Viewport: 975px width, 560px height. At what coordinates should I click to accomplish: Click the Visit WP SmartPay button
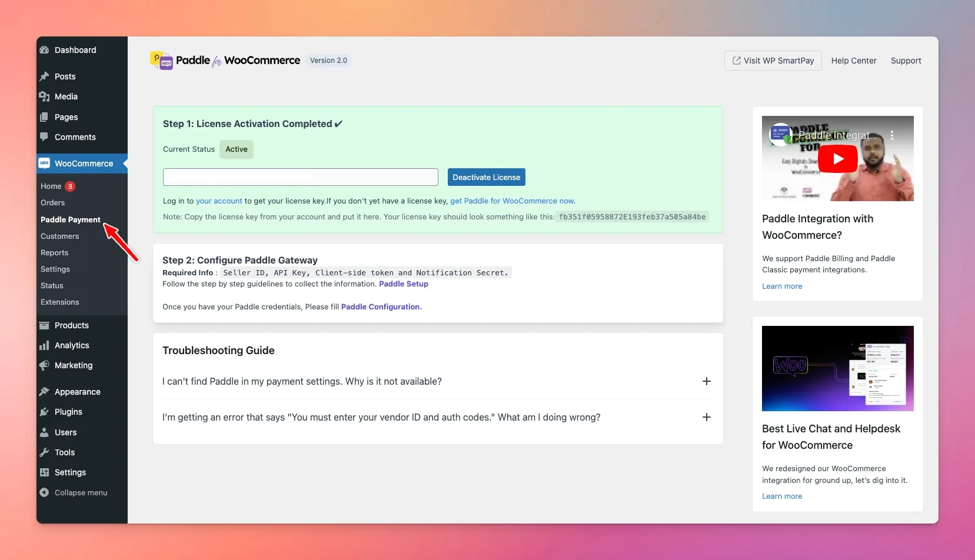pos(773,61)
